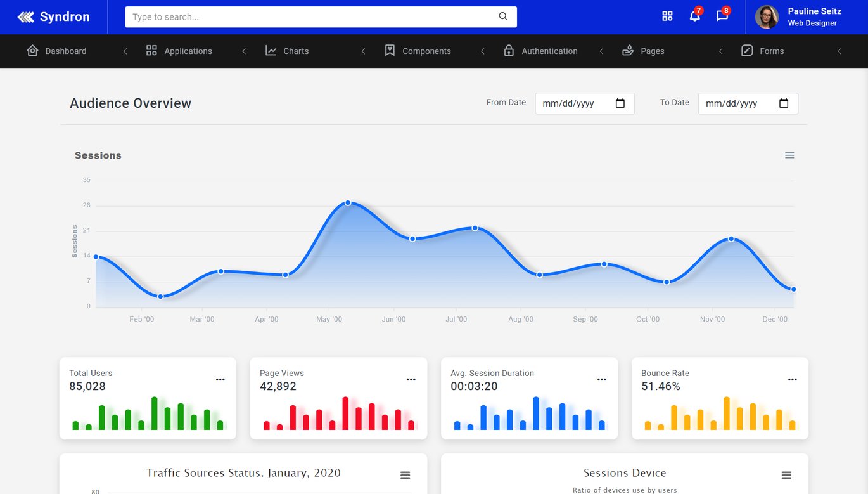Screen dimensions: 868x494
Task: Open Traffic Sources chart menu icon
Action: tap(405, 475)
